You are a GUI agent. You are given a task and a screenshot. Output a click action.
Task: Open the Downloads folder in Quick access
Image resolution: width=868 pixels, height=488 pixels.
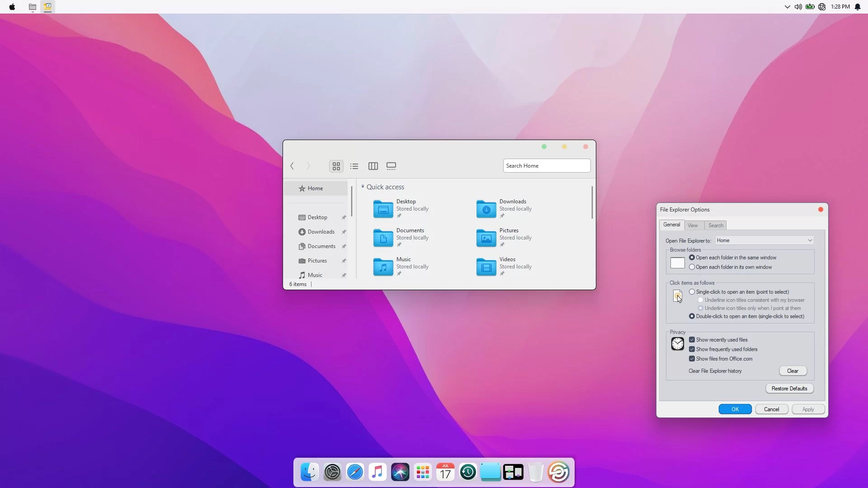[x=486, y=209]
